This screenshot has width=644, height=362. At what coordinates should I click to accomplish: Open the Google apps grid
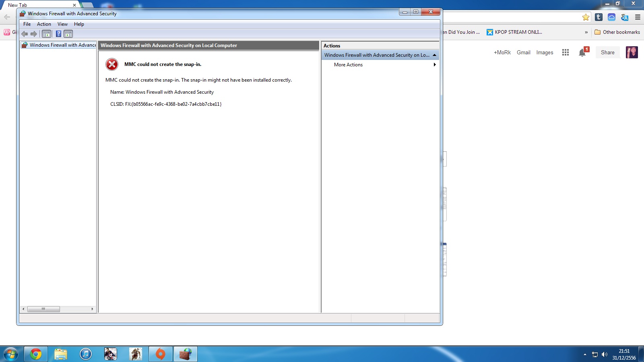(x=566, y=52)
